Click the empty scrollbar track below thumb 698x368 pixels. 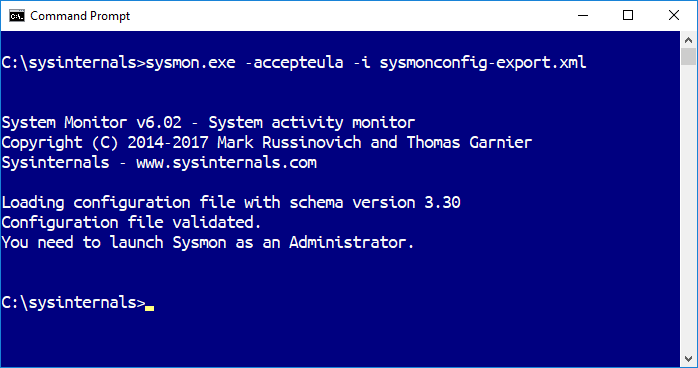(x=688, y=208)
